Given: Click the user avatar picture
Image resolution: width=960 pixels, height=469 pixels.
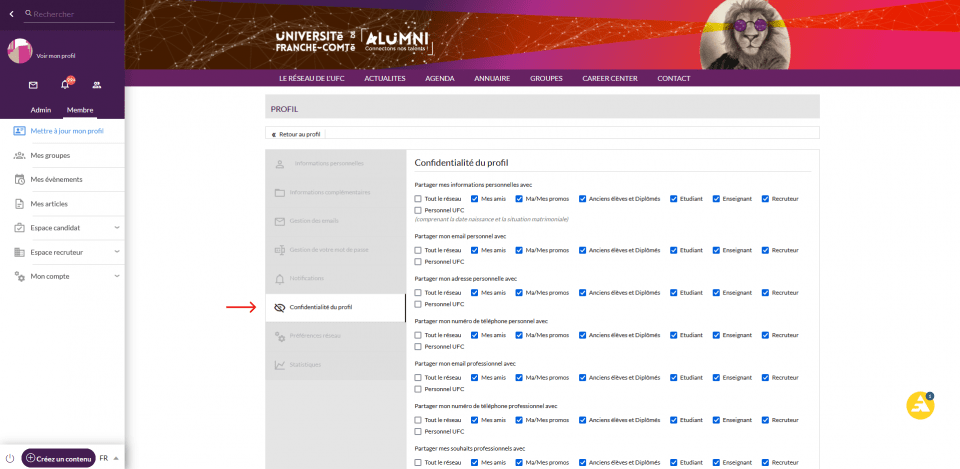Looking at the screenshot, I should pyautogui.click(x=21, y=51).
